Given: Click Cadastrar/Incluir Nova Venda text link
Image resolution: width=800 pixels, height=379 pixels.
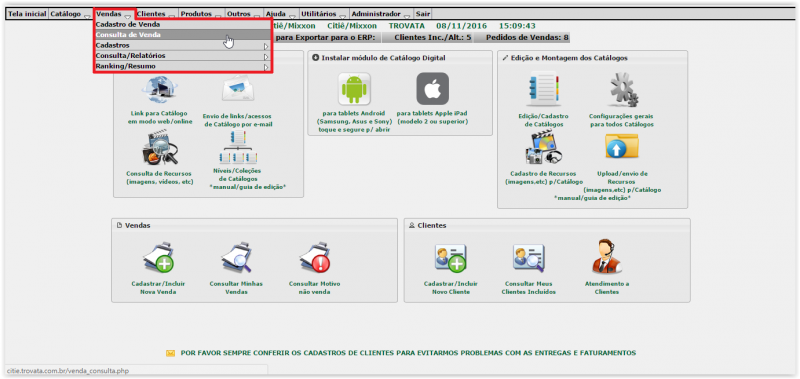Looking at the screenshot, I should (158, 288).
